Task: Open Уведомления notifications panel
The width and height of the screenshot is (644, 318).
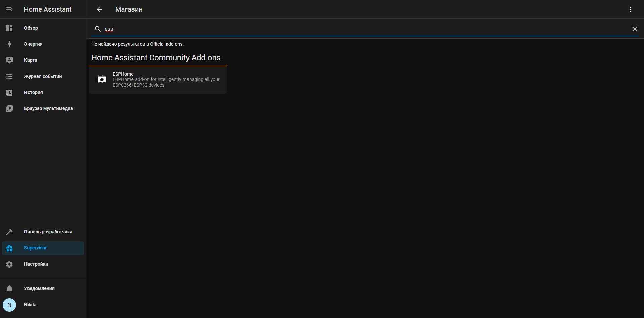Action: [43, 289]
